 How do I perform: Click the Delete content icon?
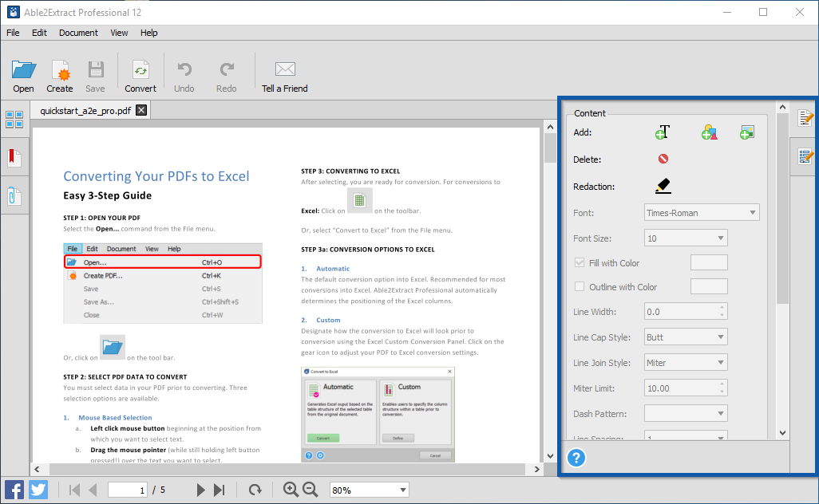tap(663, 159)
